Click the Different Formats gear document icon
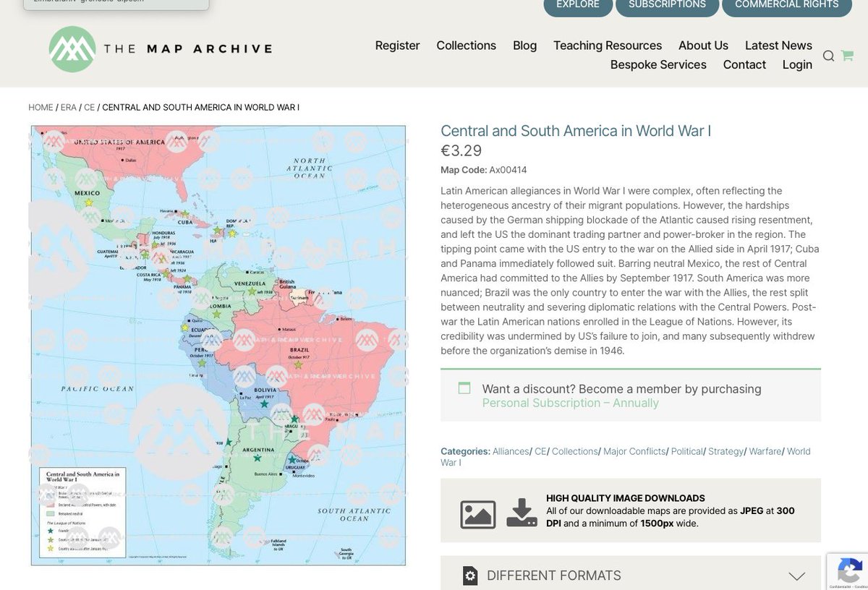Image resolution: width=868 pixels, height=590 pixels. point(470,576)
